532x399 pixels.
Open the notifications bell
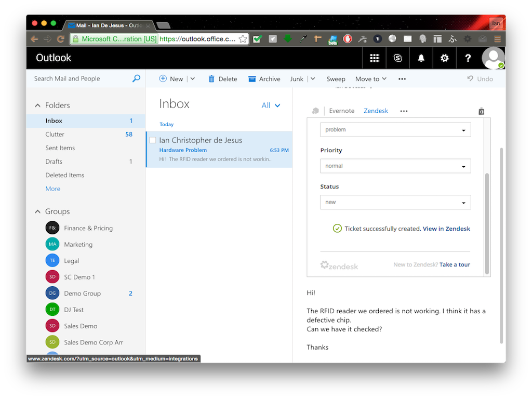click(421, 58)
